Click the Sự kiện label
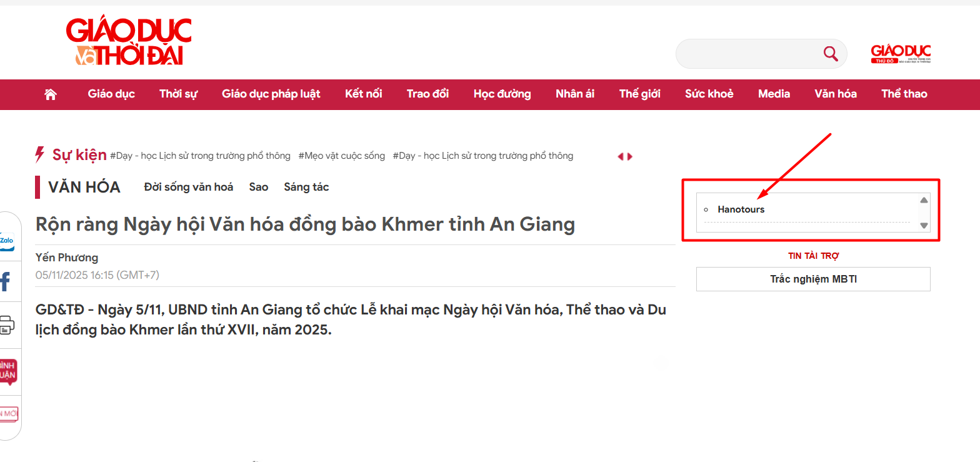The width and height of the screenshot is (980, 462). [79, 154]
